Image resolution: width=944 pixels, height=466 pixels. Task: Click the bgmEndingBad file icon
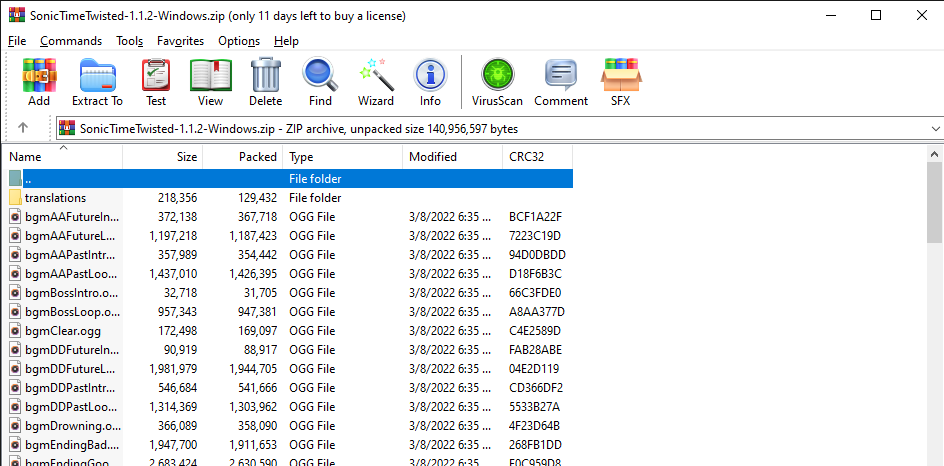click(16, 445)
